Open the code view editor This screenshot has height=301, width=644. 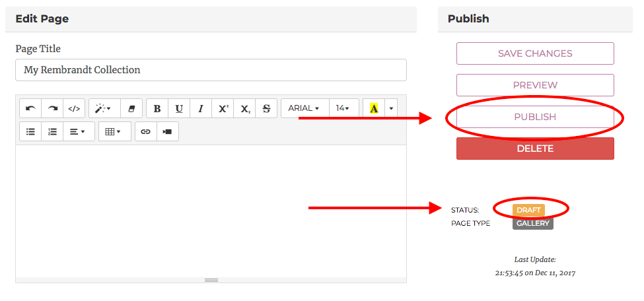coord(74,108)
